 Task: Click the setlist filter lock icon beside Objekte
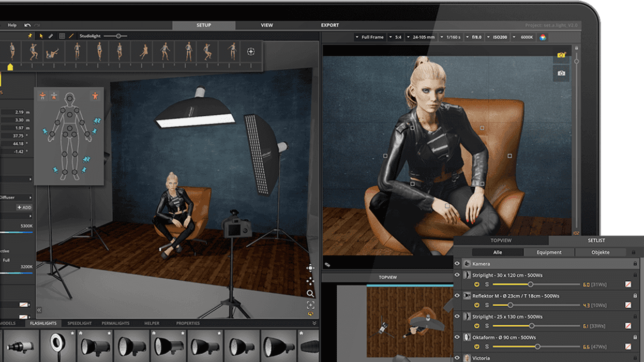pyautogui.click(x=633, y=252)
